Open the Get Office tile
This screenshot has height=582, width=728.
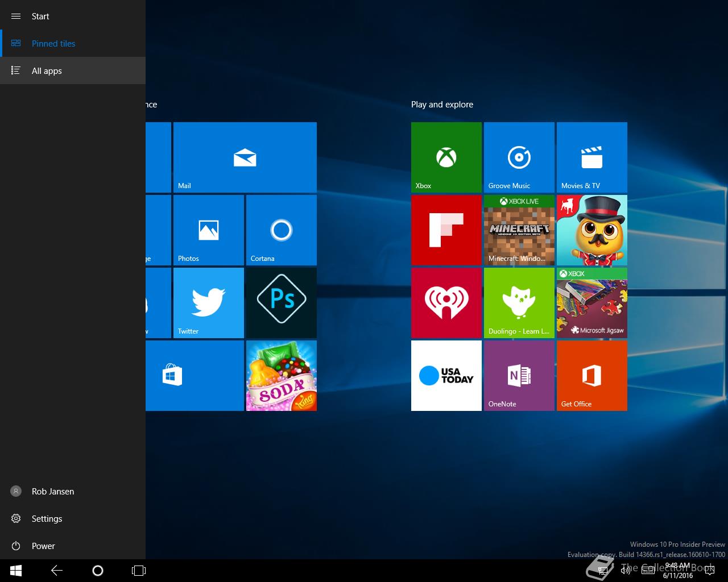[x=592, y=376]
